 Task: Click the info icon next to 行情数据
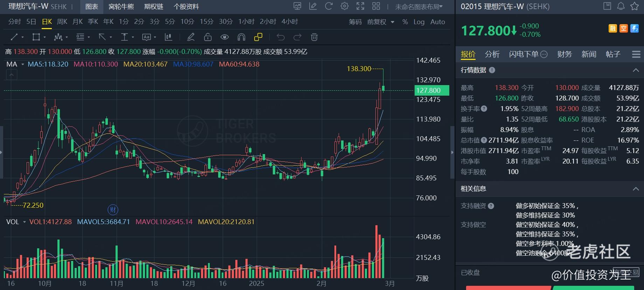point(492,70)
